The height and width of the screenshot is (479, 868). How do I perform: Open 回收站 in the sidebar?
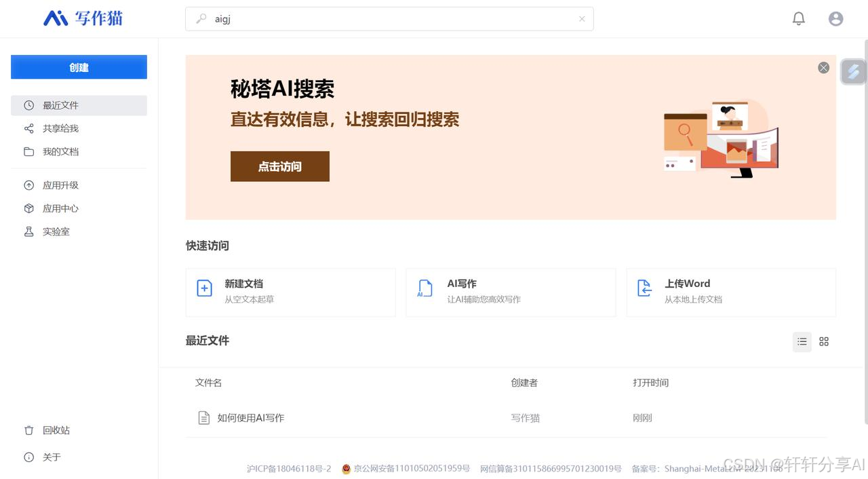(79, 430)
